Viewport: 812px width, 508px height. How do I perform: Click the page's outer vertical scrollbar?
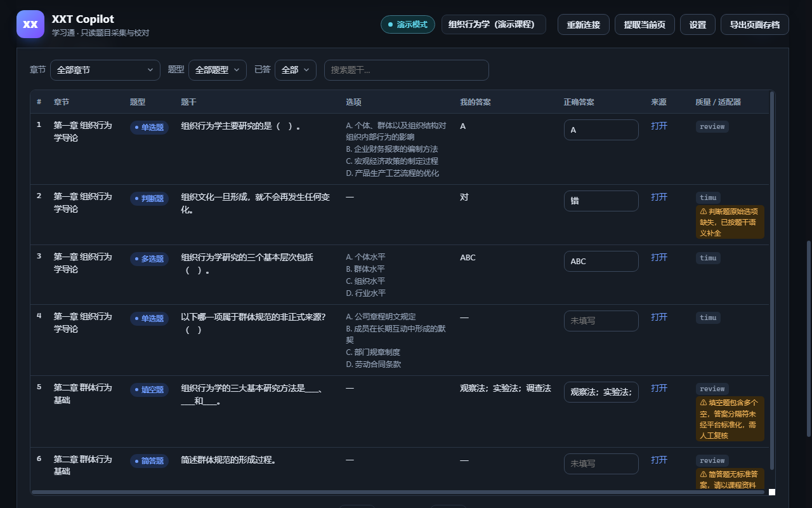coord(809,338)
